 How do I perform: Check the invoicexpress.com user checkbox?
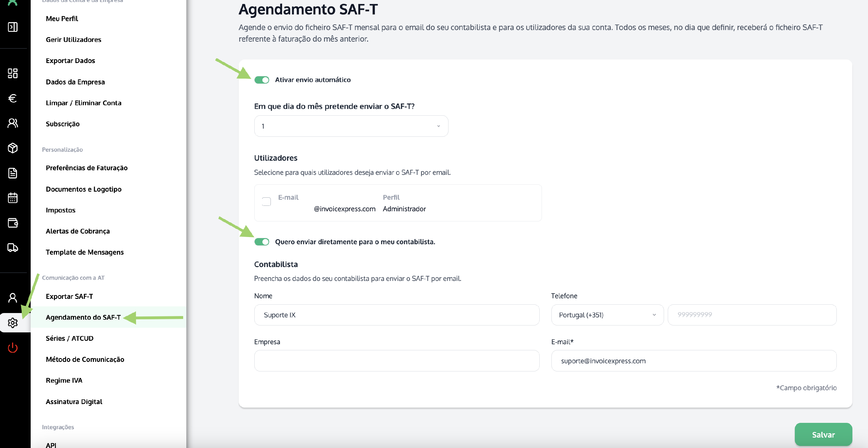(266, 202)
